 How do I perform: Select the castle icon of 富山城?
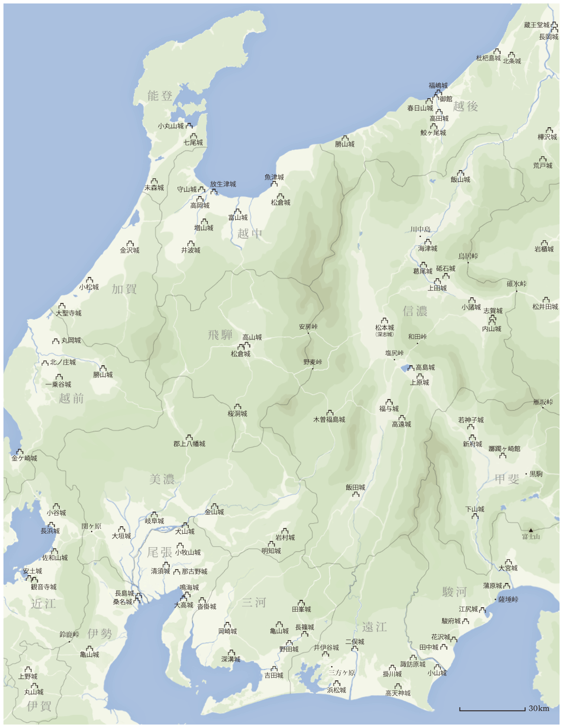(237, 211)
